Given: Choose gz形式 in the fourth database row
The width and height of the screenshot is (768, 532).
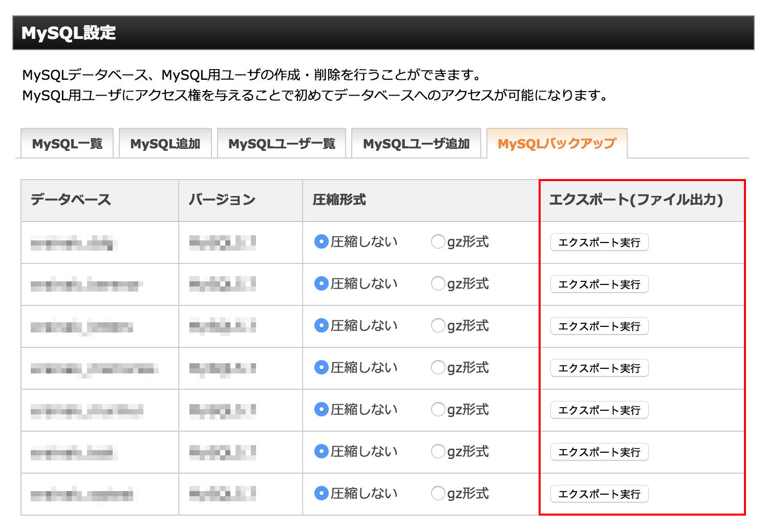Looking at the screenshot, I should tap(438, 367).
